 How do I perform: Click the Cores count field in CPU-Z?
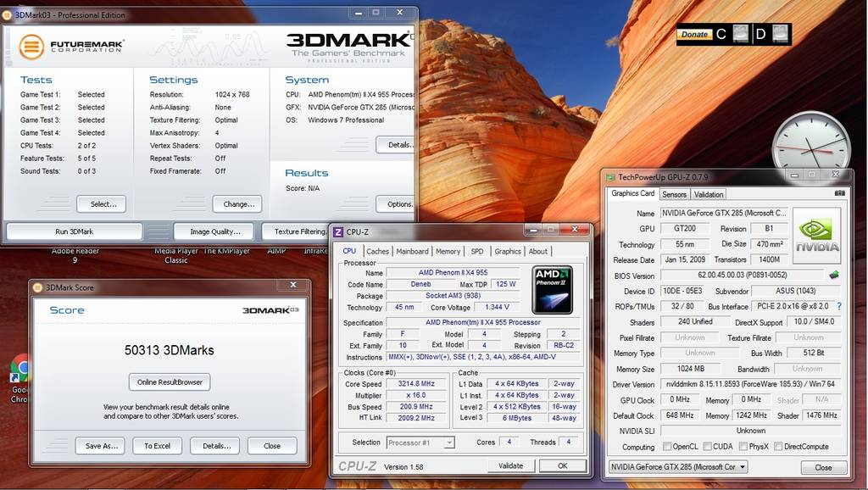coord(509,442)
